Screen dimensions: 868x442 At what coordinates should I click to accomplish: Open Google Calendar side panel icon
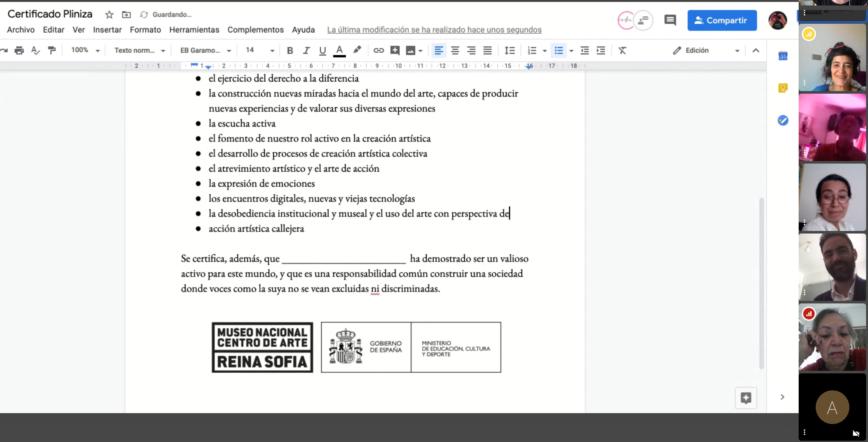coord(782,56)
